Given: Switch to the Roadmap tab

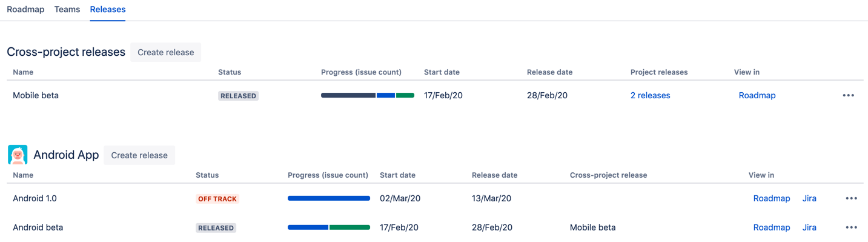Looking at the screenshot, I should click(25, 10).
